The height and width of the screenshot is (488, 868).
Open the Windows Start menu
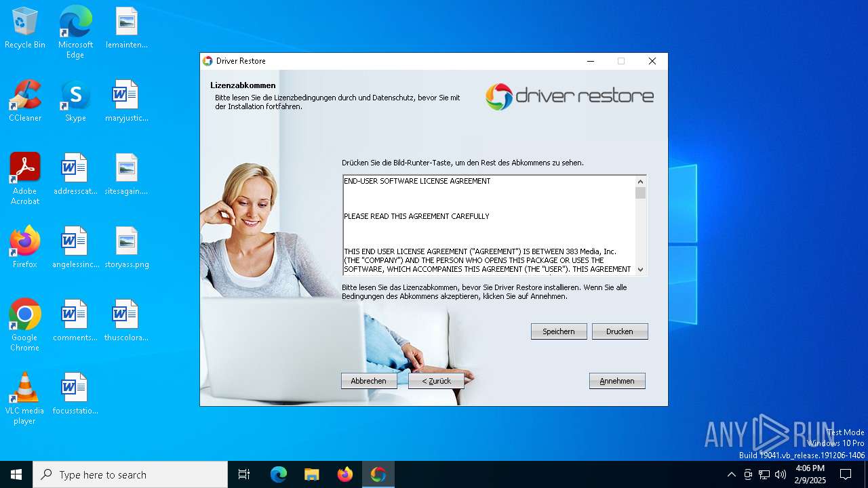click(16, 474)
